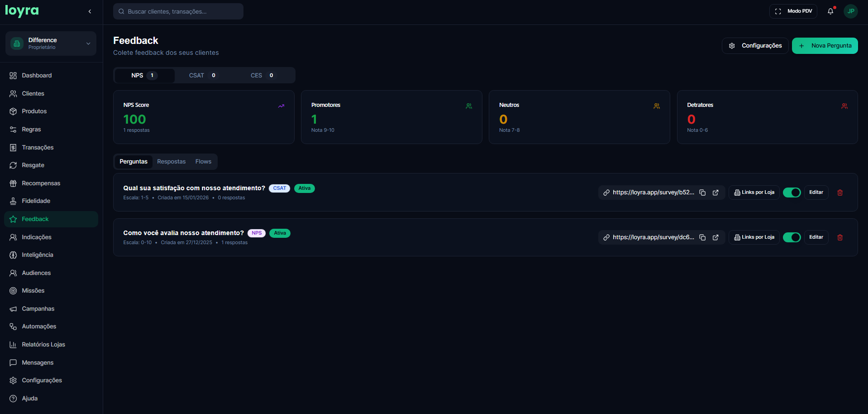Disable the CSAT satisfaction question toggle
This screenshot has height=414, width=868.
click(792, 193)
